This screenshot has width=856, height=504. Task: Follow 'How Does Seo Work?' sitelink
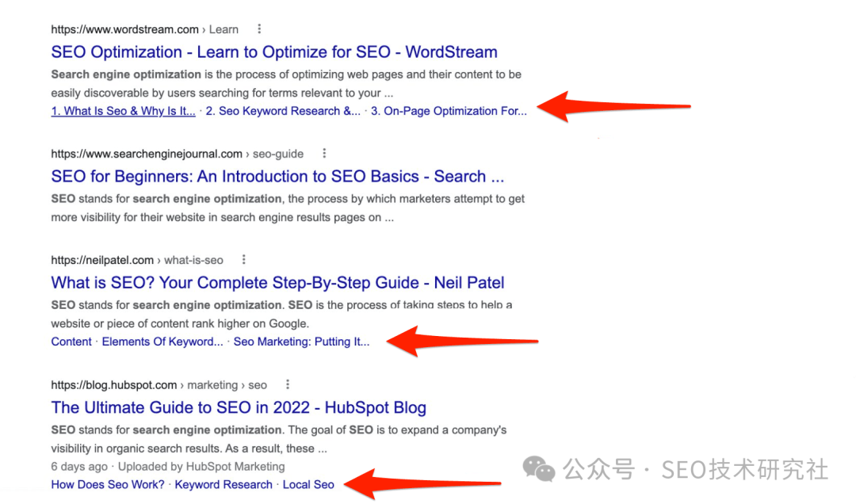point(108,485)
